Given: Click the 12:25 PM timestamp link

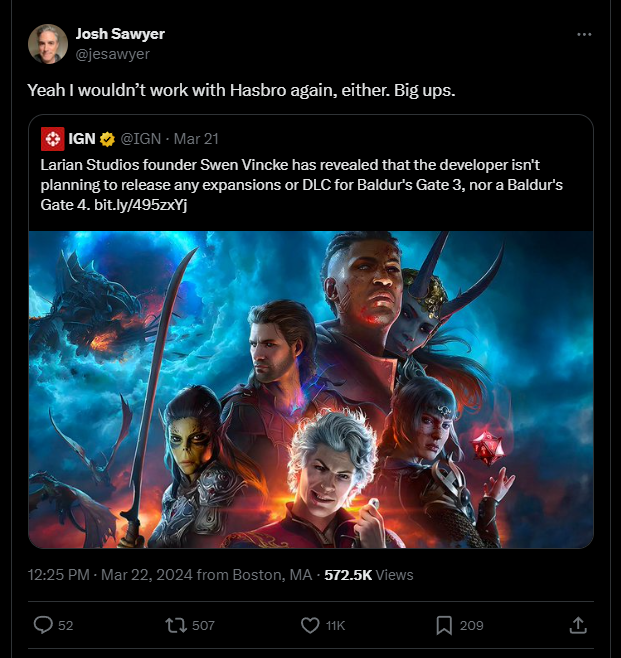Looking at the screenshot, I should click(59, 575).
